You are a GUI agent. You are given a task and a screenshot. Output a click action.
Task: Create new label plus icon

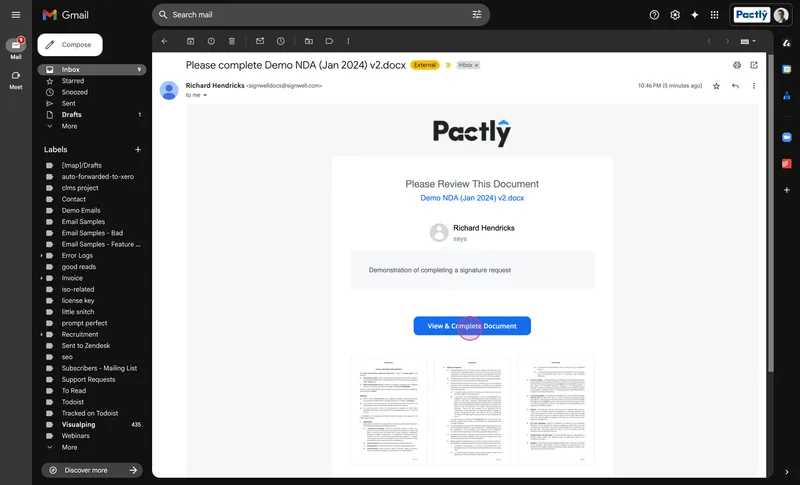pyautogui.click(x=138, y=149)
